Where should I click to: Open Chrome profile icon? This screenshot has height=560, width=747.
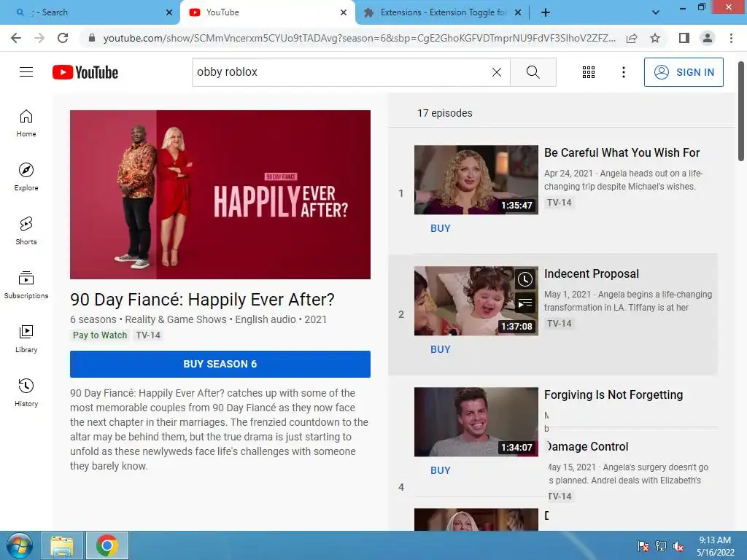(x=708, y=38)
